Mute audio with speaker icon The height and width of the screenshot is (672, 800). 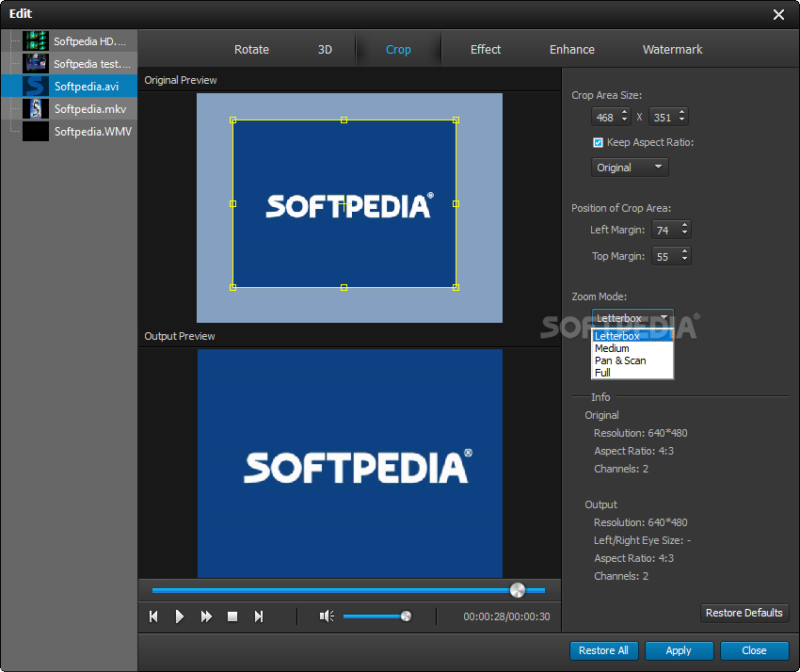(x=327, y=616)
